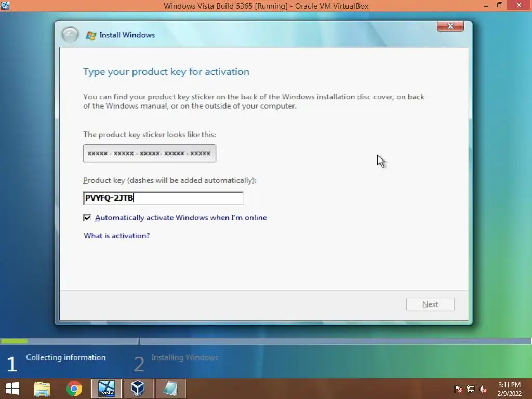Click the muted speaker tray icon
Viewport: 532px width, 399px height.
[483, 389]
